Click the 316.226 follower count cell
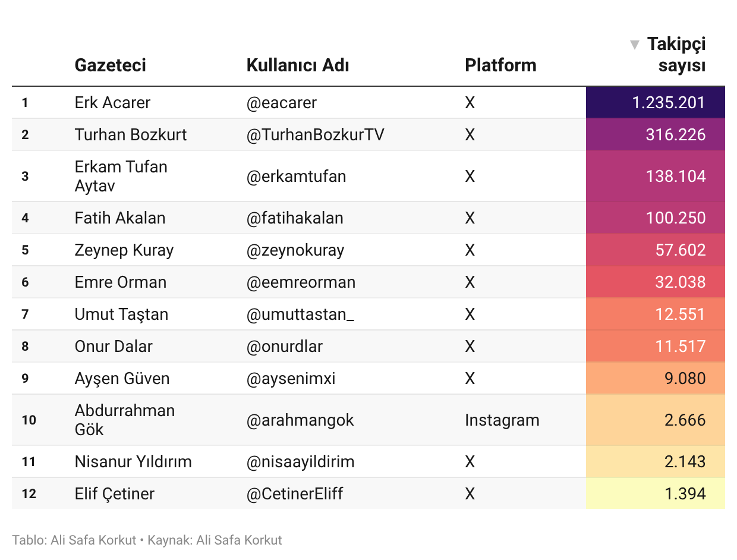This screenshot has width=737, height=560. coord(656,134)
